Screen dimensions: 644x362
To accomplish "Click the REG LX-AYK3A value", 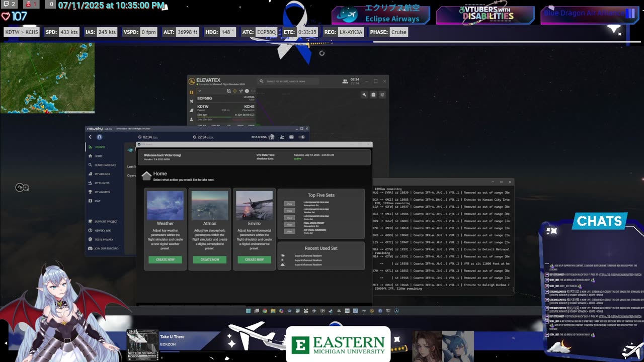I will click(x=351, y=32).
